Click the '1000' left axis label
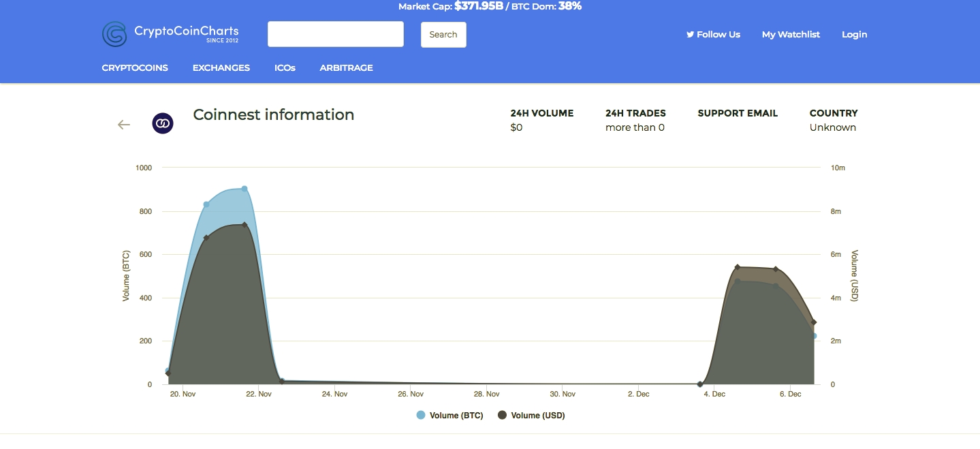Viewport: 980px width, 449px height. click(x=144, y=168)
